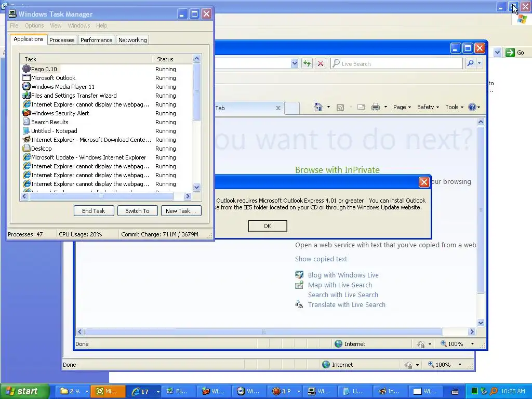Screen dimensions: 532x399
Task: Expand the address bar dropdown arrow
Action: 295,63
